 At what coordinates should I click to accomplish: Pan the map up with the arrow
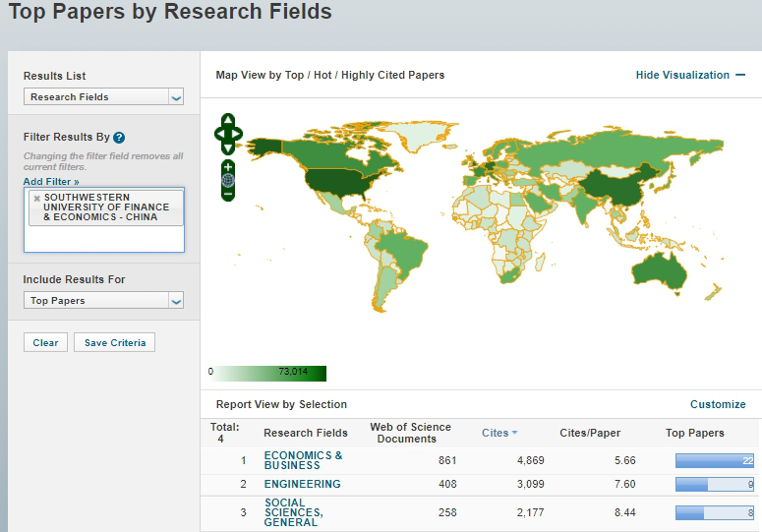click(228, 121)
